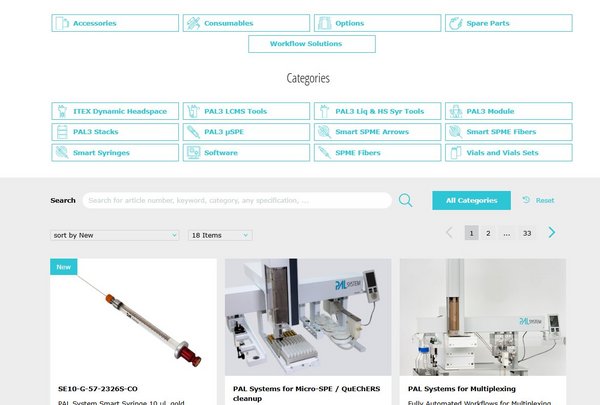600x405 pixels.
Task: Jump to page 33
Action: (527, 233)
